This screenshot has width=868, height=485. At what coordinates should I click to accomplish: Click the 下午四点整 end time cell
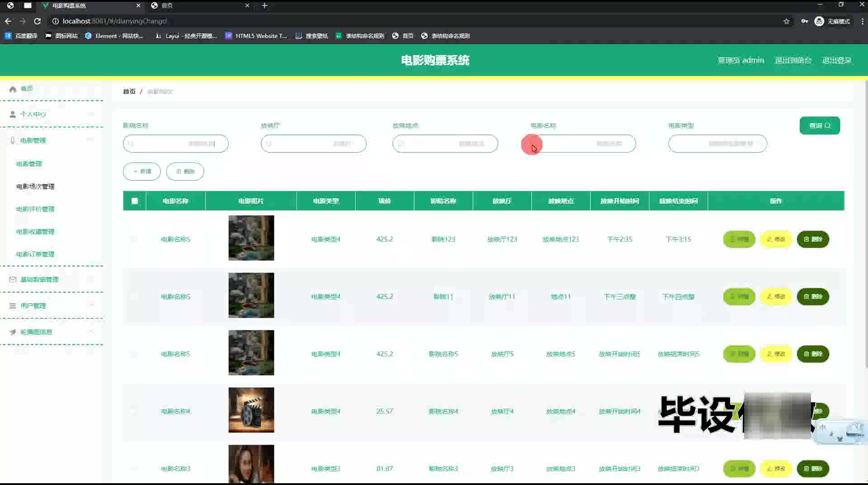(678, 297)
